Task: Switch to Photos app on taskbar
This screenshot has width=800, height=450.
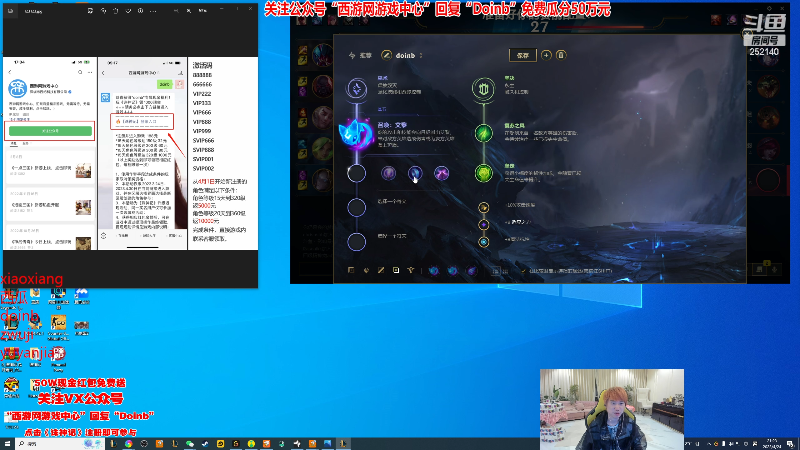Action: point(328,444)
